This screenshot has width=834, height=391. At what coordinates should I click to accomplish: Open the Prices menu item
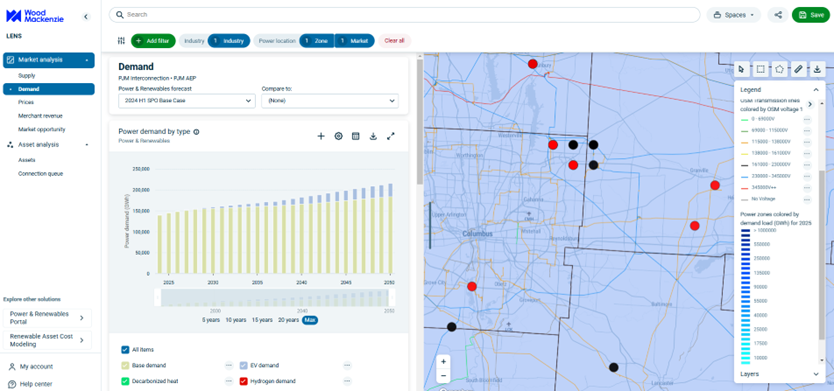click(26, 102)
